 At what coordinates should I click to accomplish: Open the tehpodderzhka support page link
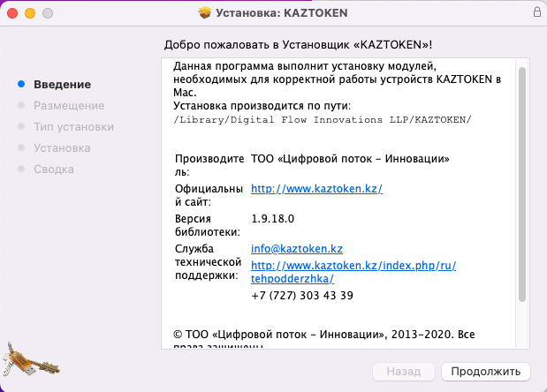click(353, 272)
